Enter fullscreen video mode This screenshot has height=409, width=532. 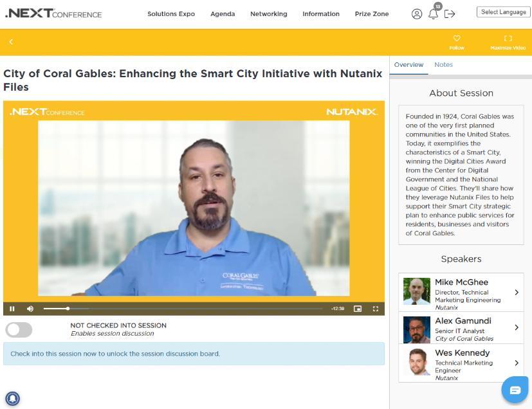(376, 309)
